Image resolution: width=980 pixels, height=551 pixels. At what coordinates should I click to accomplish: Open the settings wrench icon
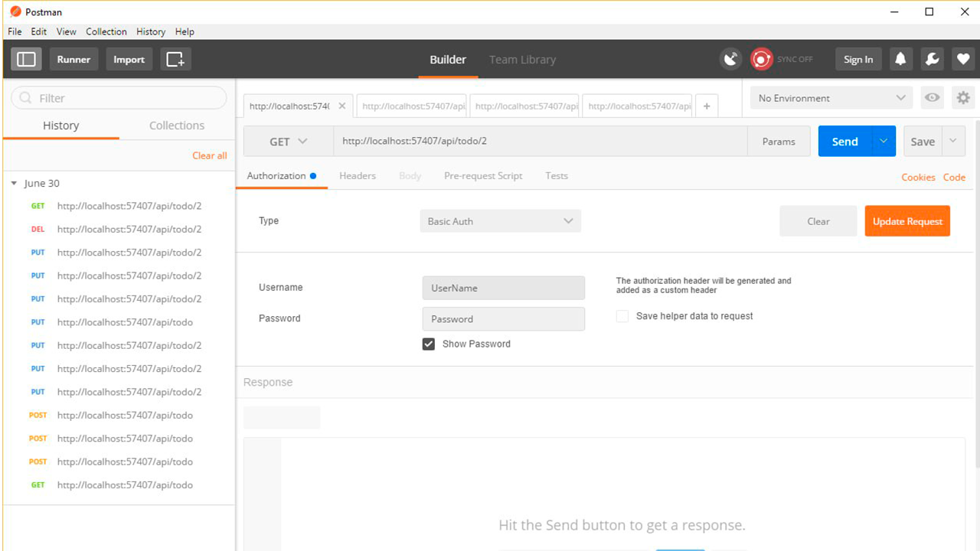click(932, 59)
